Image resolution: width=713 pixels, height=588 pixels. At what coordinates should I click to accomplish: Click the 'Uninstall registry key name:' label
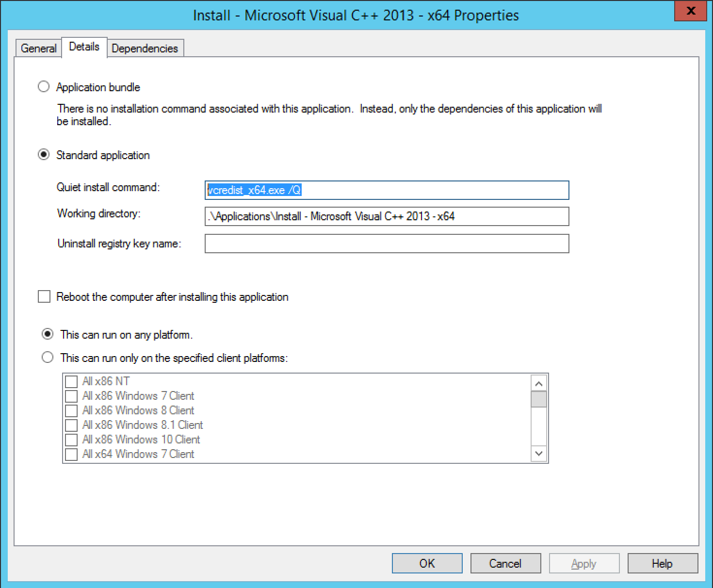[119, 244]
